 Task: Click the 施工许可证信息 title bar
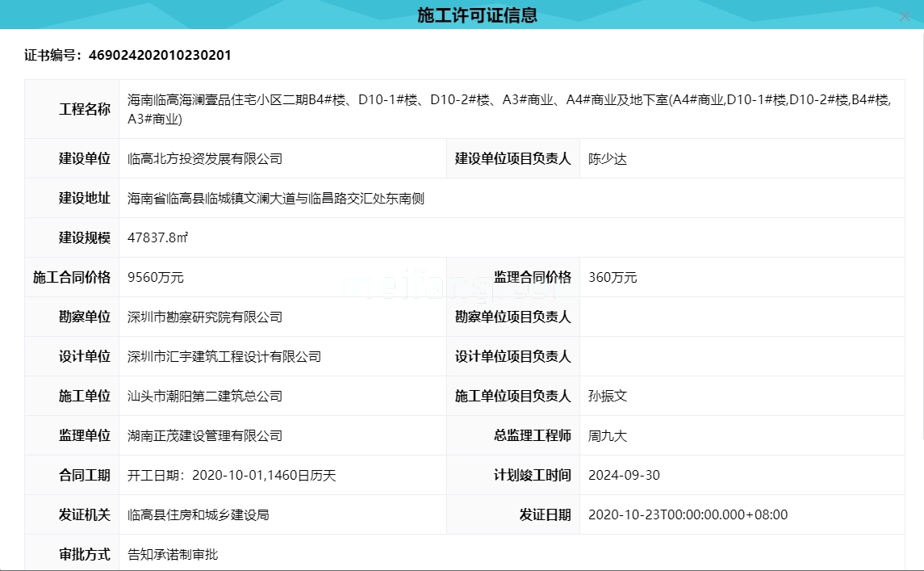(479, 15)
